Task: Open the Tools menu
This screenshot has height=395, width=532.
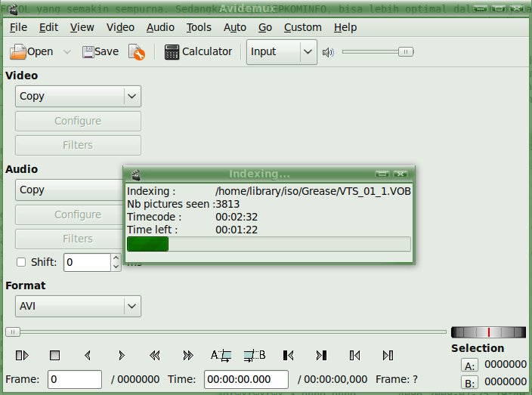Action: 199,27
